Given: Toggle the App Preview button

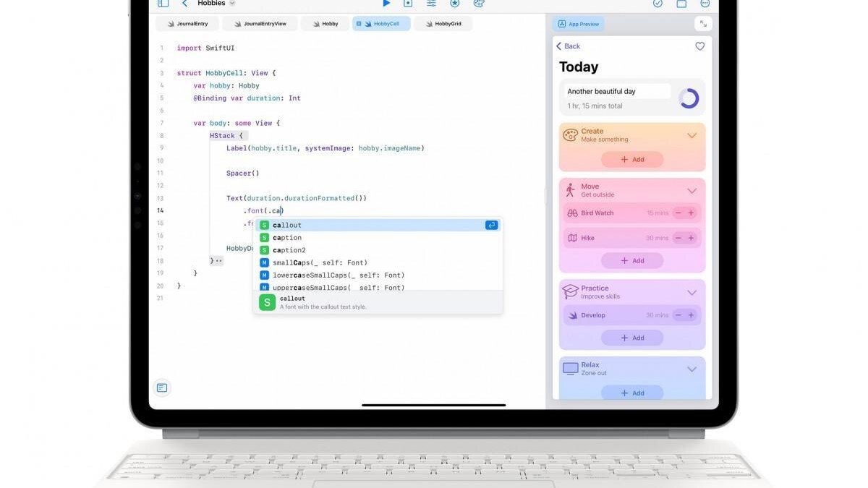Looking at the screenshot, I should [578, 24].
